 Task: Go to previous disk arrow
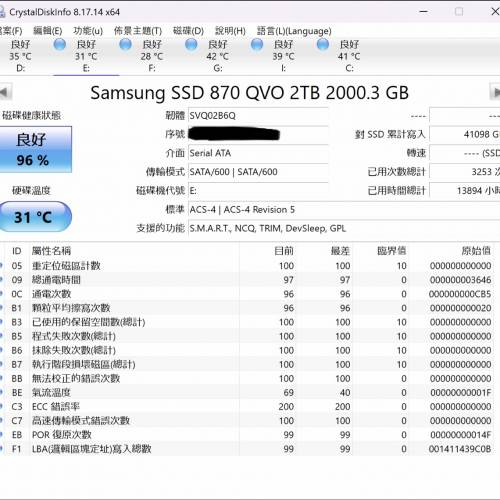(5, 92)
